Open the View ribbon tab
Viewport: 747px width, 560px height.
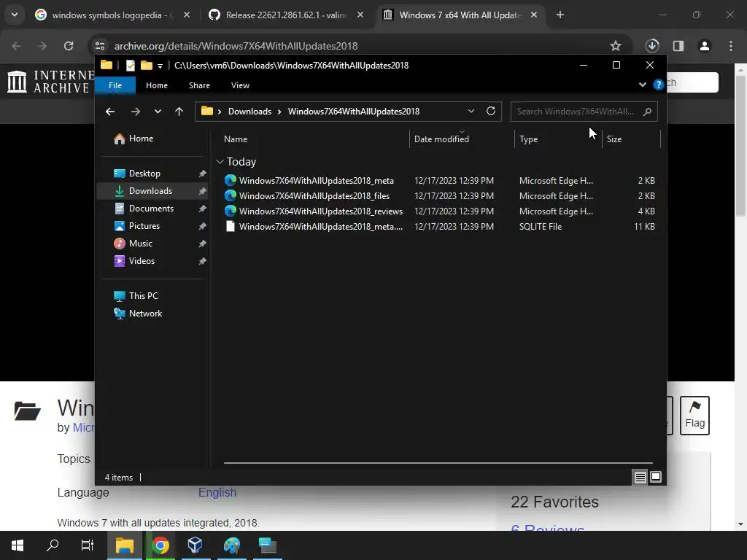(x=240, y=85)
